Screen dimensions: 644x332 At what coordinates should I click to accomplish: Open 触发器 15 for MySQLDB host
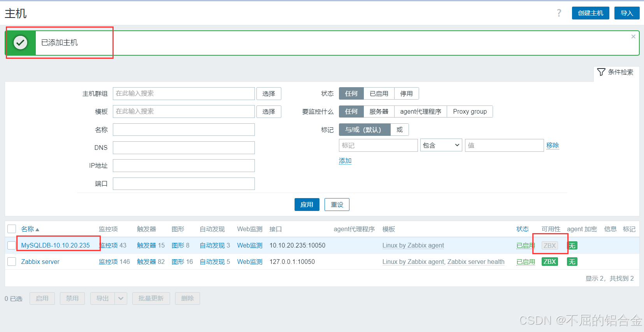146,245
